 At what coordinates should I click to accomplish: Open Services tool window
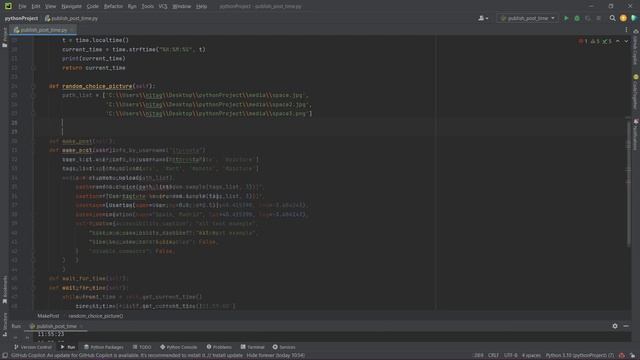[284, 347]
